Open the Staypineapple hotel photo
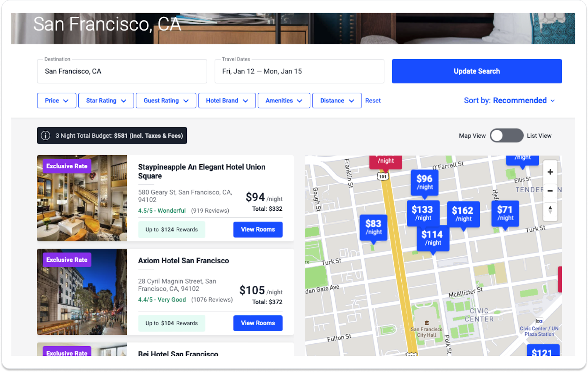The image size is (588, 372). tap(82, 198)
